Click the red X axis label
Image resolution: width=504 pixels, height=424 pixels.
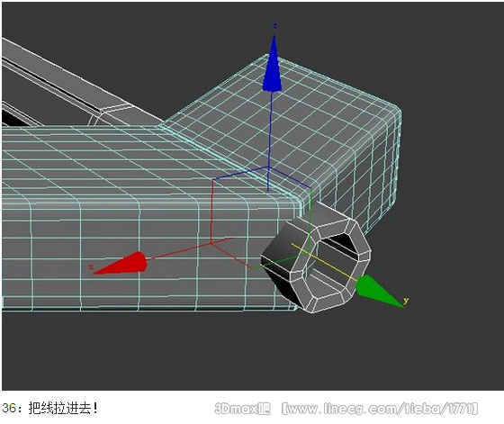[91, 266]
